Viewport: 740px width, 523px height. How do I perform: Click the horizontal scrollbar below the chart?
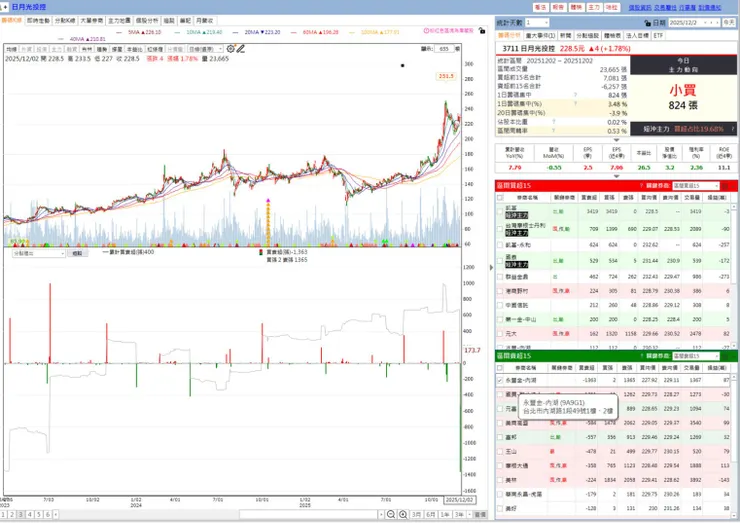[311, 515]
